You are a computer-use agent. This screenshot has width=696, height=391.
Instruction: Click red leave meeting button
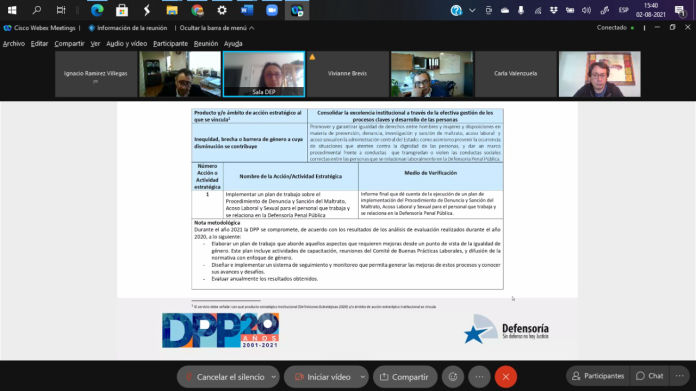(x=506, y=377)
